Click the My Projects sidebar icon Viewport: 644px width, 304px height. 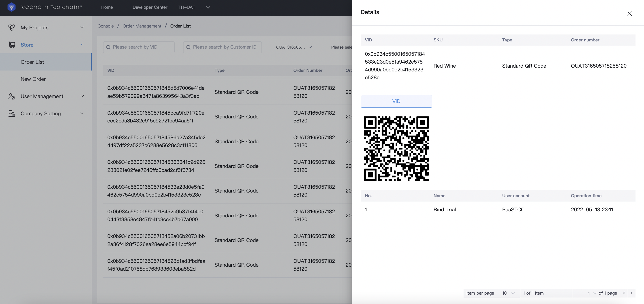(x=11, y=28)
